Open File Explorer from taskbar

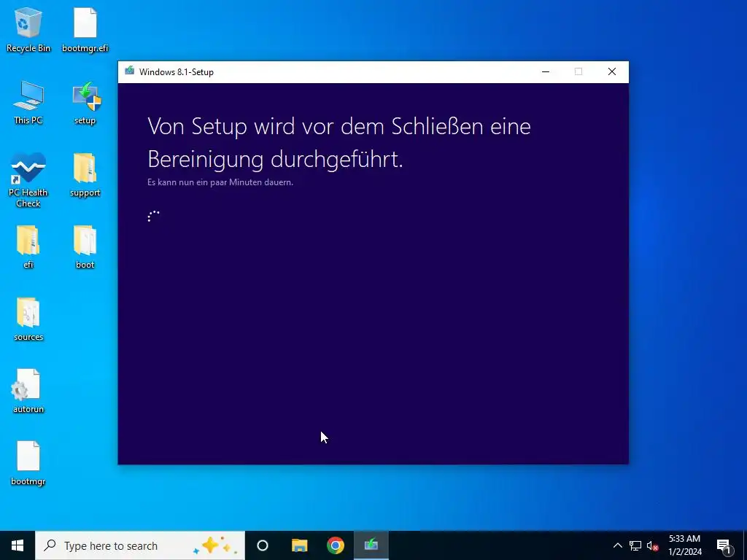[x=299, y=545]
